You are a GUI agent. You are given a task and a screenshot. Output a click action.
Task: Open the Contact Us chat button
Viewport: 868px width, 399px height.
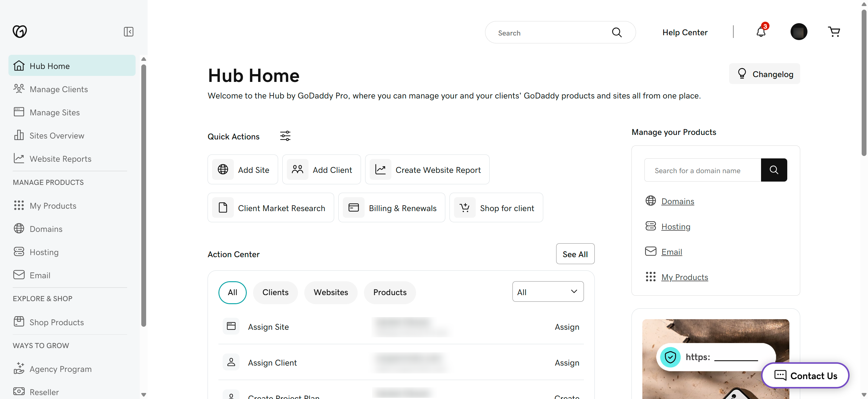click(x=805, y=375)
